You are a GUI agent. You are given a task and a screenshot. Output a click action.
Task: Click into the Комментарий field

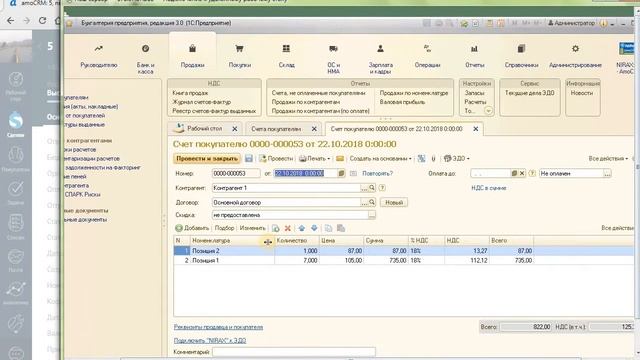293,352
